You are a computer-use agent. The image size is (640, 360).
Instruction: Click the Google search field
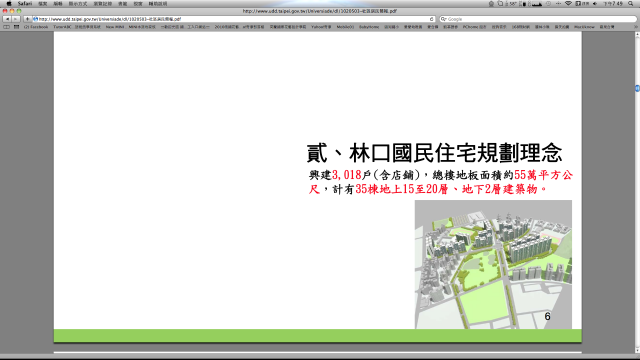coord(538,19)
